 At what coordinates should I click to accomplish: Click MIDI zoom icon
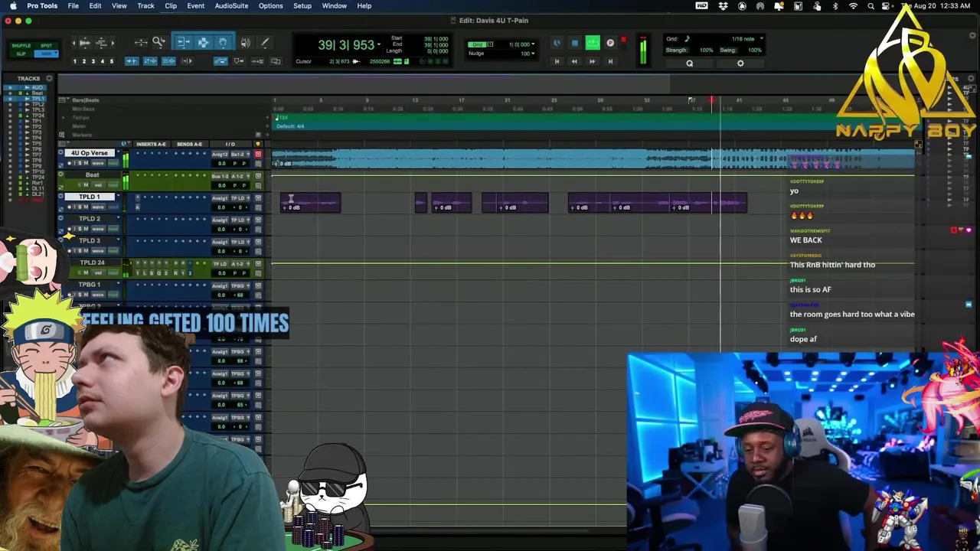102,43
